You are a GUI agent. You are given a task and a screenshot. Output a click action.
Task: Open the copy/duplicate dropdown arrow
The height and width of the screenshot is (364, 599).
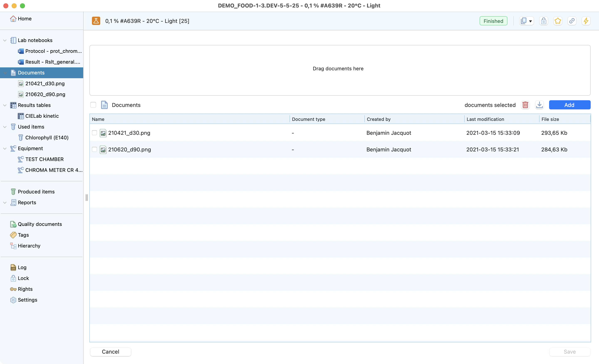coord(530,21)
